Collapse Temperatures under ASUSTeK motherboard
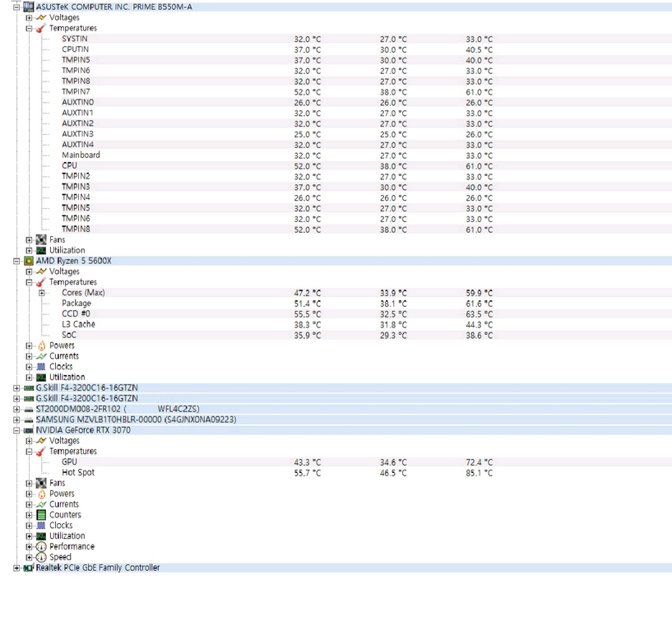The width and height of the screenshot is (672, 617). point(29,29)
